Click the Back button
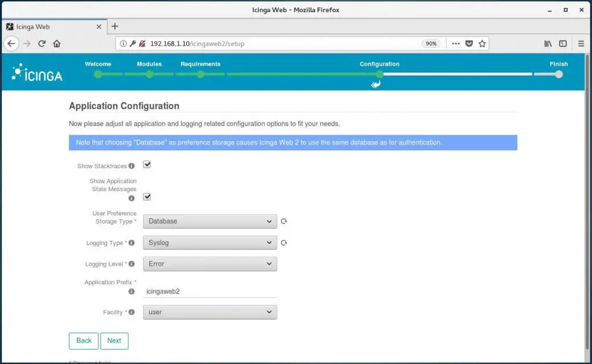 [x=84, y=341]
